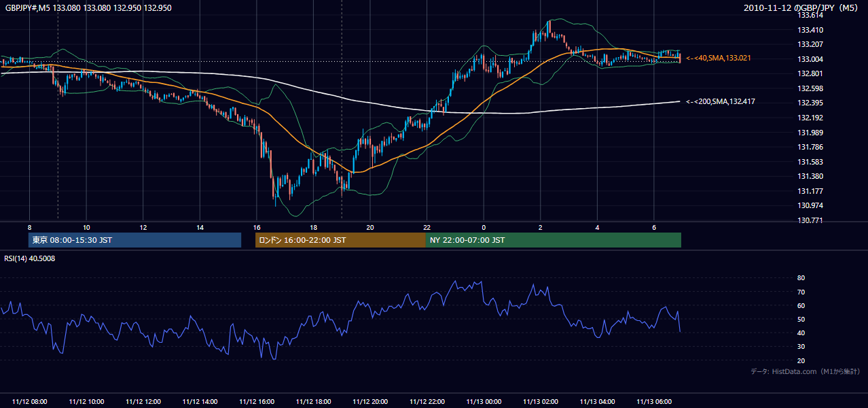Click the 11/12 14:00 time axis label
868x408 pixels.
[200, 402]
